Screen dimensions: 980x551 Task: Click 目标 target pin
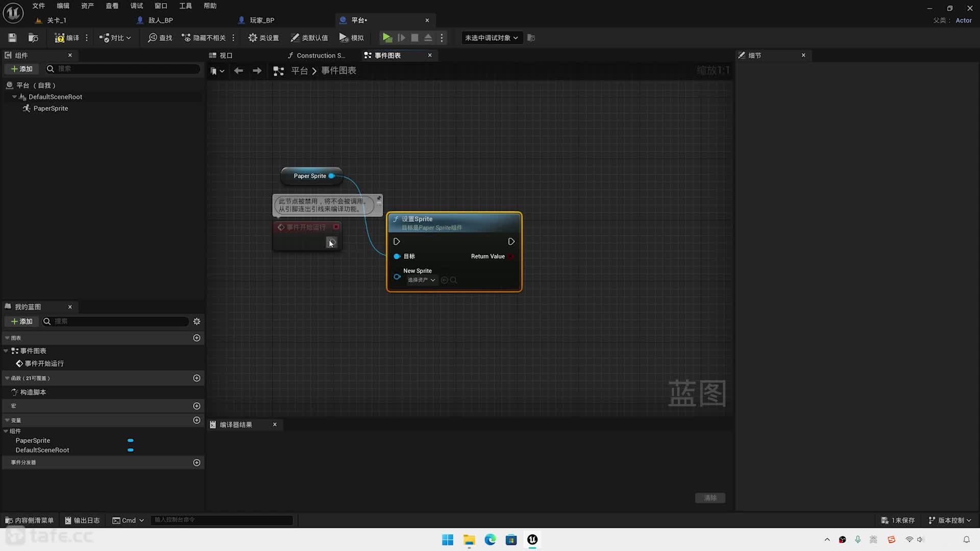click(397, 256)
